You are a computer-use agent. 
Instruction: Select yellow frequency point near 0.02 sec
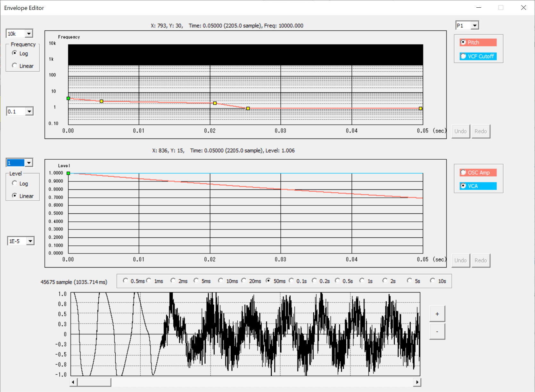tap(215, 103)
